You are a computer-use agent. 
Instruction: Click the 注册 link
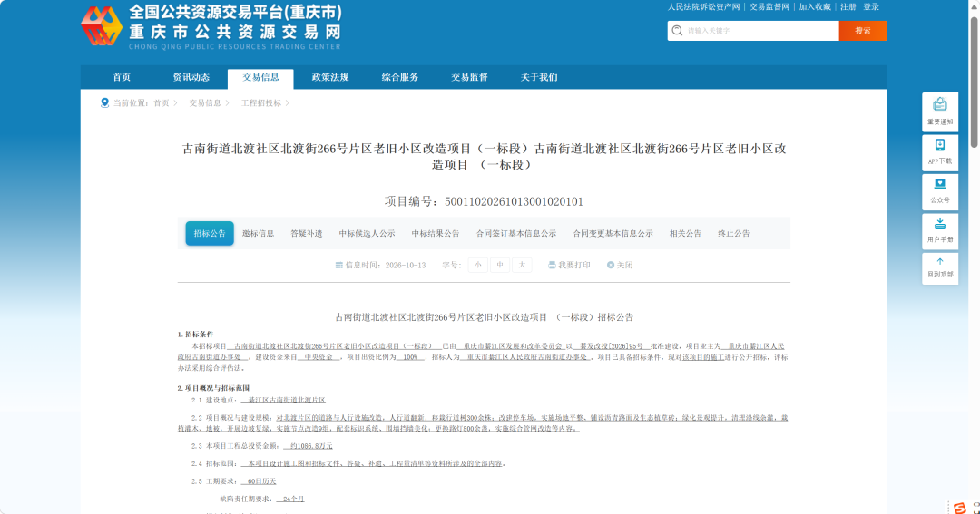[x=848, y=7]
